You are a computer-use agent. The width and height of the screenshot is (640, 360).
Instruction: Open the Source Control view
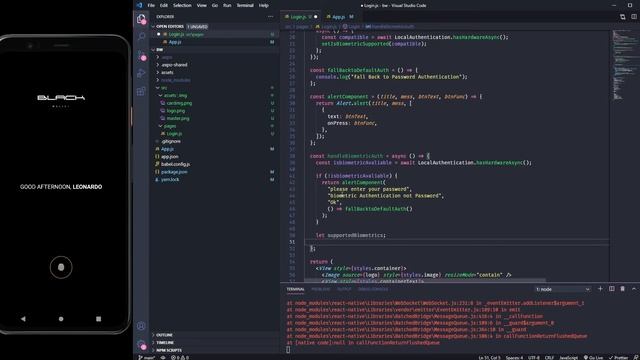coord(141,55)
